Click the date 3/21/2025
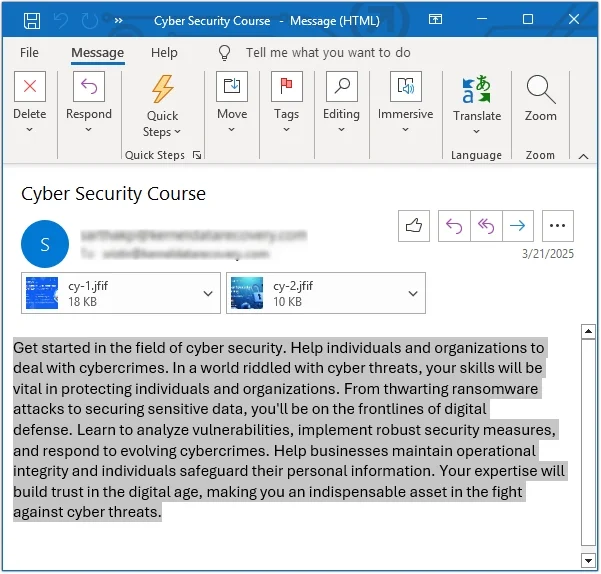This screenshot has width=601, height=574. (x=548, y=254)
